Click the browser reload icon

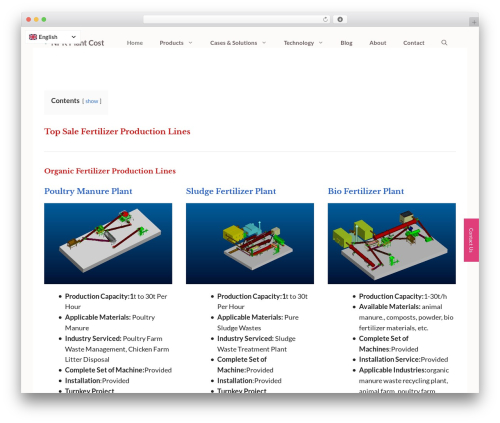[x=325, y=20]
